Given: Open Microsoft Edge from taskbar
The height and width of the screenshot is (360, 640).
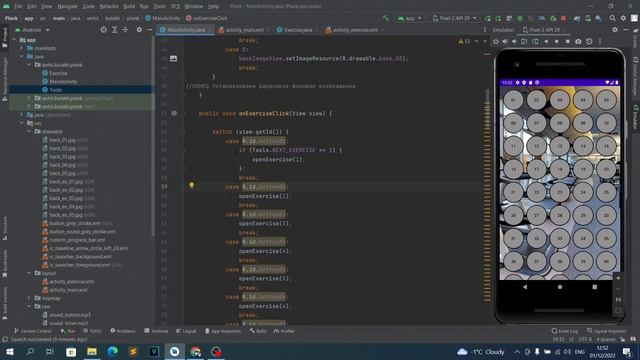Looking at the screenshot, I should click(x=113, y=351).
